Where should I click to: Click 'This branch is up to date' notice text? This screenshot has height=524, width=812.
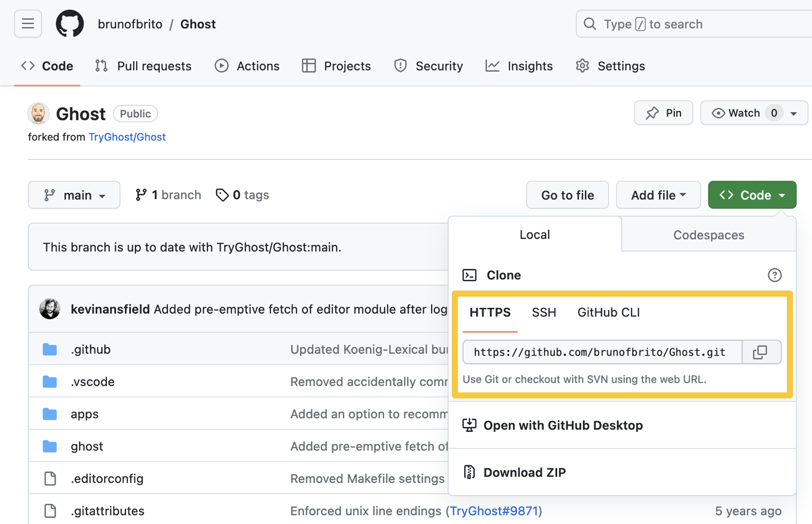point(192,247)
